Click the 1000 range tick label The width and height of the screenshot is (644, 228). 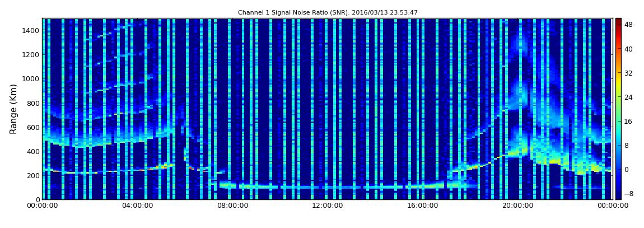coord(31,79)
